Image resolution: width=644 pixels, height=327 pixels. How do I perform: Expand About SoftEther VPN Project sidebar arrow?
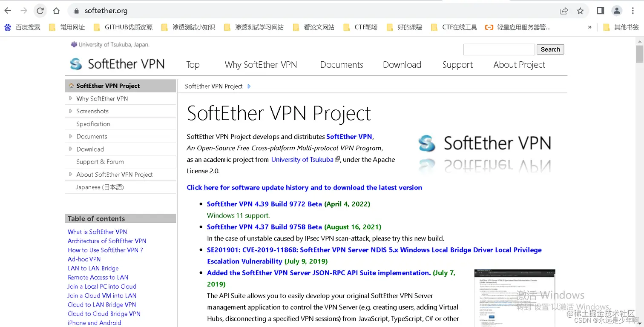click(x=70, y=174)
